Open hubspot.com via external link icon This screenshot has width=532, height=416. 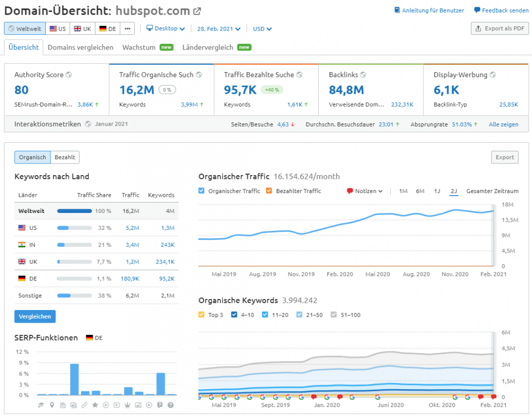(197, 11)
